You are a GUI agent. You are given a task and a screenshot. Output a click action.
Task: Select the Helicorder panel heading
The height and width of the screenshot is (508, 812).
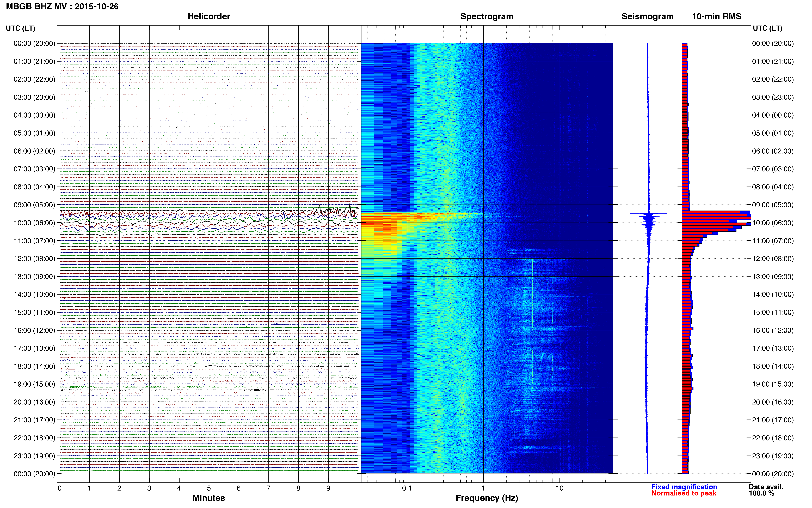[x=209, y=16]
